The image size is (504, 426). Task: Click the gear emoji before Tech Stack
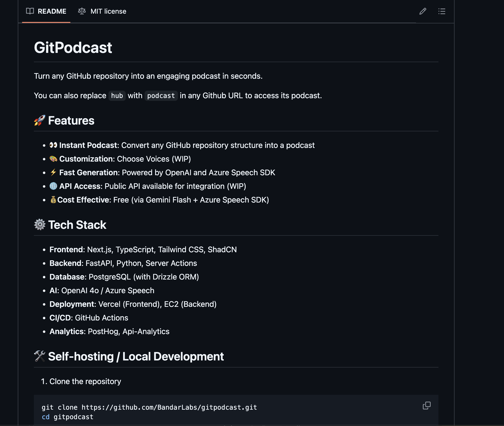pyautogui.click(x=40, y=225)
